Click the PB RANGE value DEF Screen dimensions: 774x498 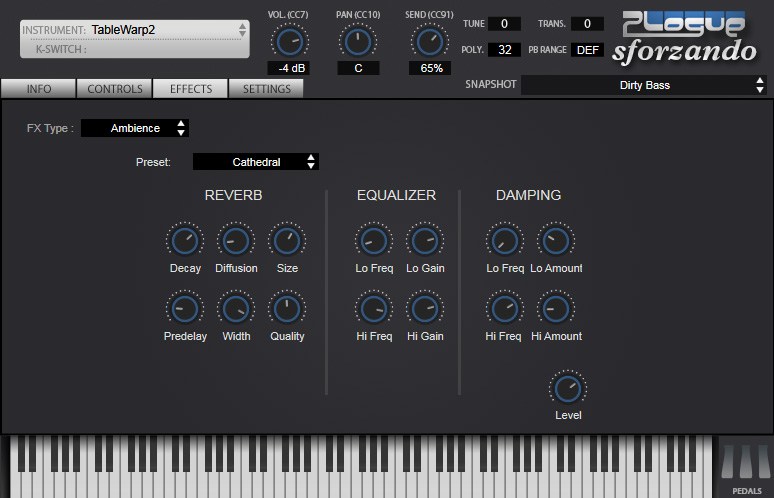coord(587,50)
